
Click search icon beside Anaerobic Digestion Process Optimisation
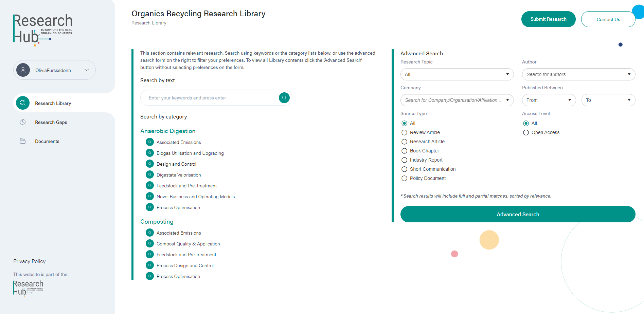[150, 207]
